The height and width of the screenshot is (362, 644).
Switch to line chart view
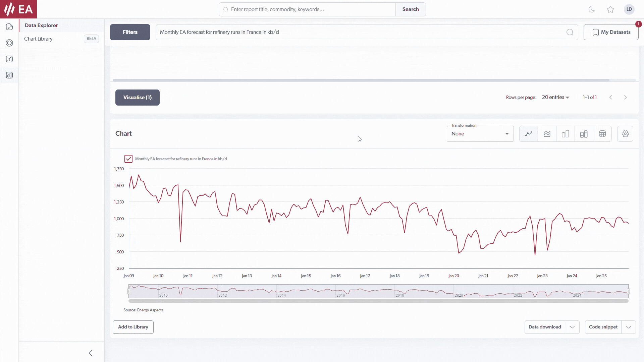tap(529, 134)
